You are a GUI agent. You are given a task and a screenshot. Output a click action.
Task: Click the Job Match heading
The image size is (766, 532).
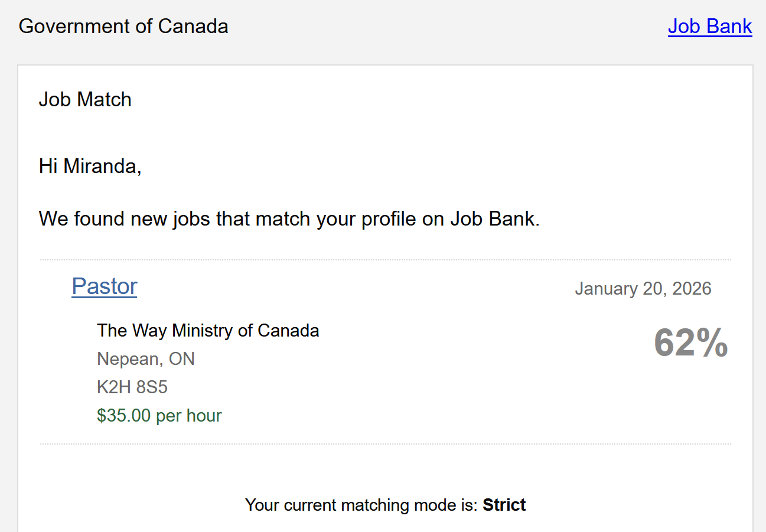85,100
